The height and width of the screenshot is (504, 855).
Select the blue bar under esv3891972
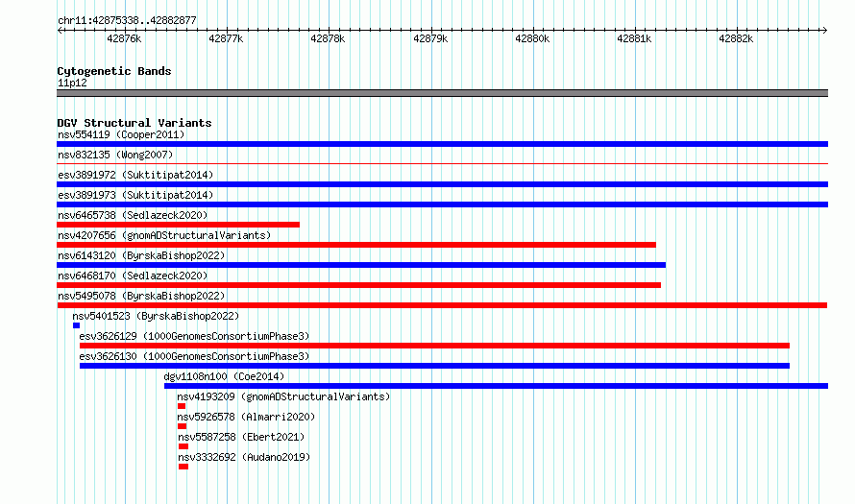point(442,184)
